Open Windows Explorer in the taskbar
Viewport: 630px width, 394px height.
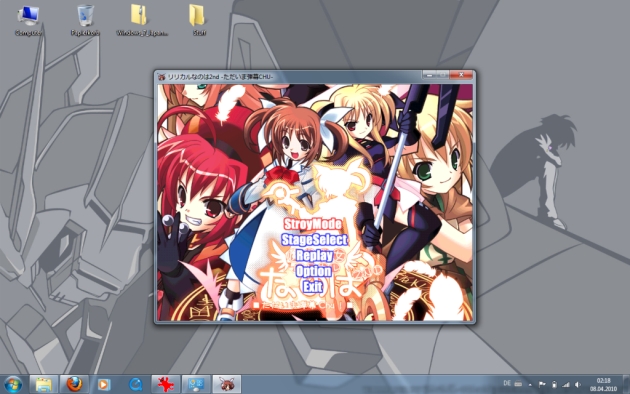(44, 384)
